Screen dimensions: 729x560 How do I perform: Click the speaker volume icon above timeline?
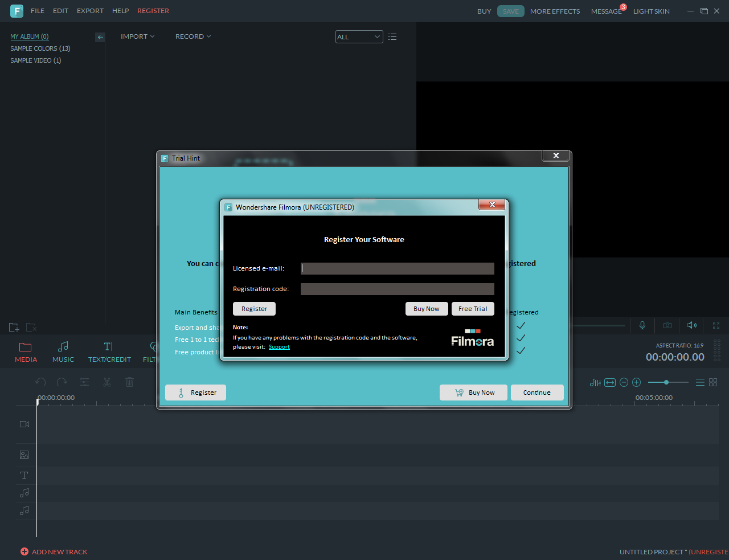point(691,325)
